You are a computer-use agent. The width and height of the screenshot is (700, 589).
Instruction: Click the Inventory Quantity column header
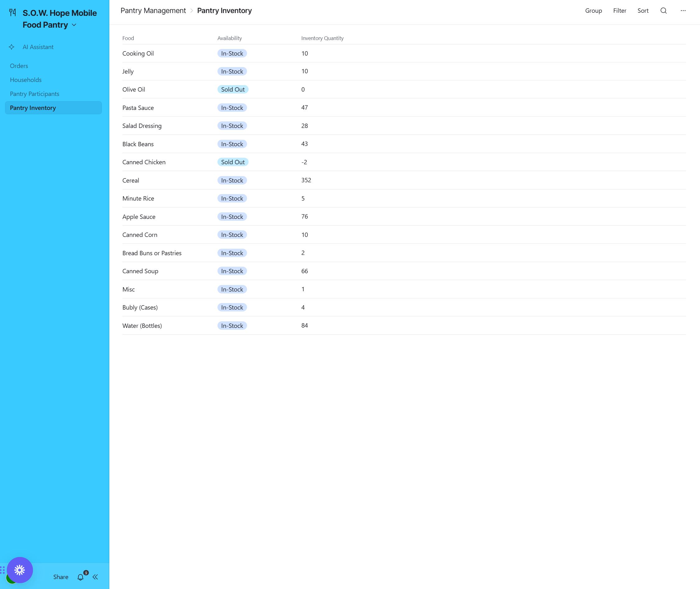(x=322, y=38)
